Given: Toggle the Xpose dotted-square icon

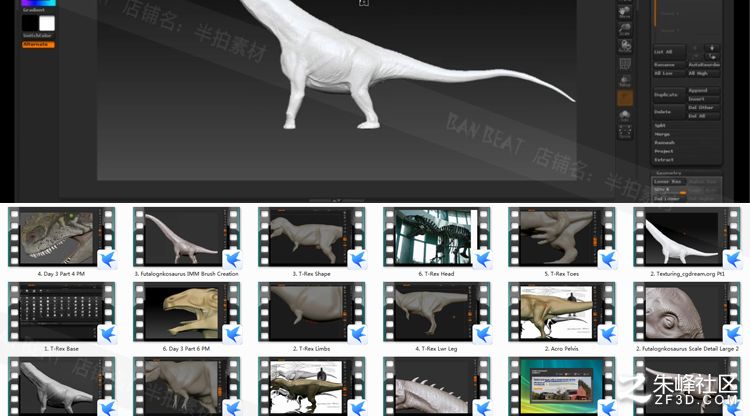Looking at the screenshot, I should click(625, 132).
